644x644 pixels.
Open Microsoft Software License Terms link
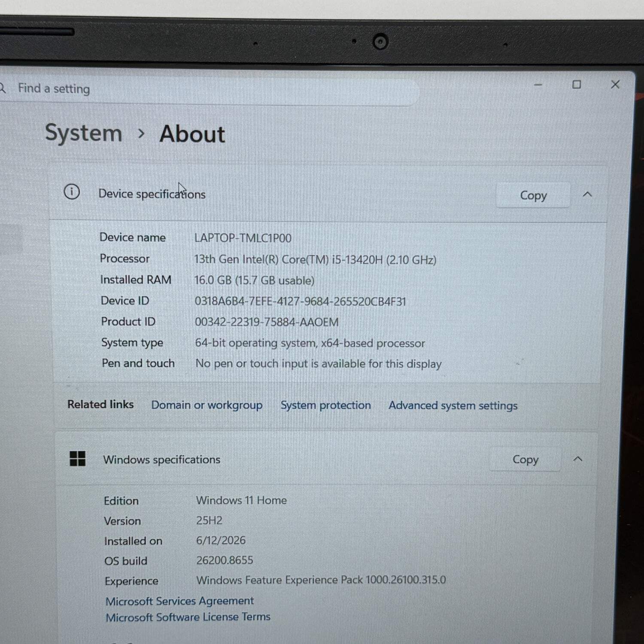188,617
